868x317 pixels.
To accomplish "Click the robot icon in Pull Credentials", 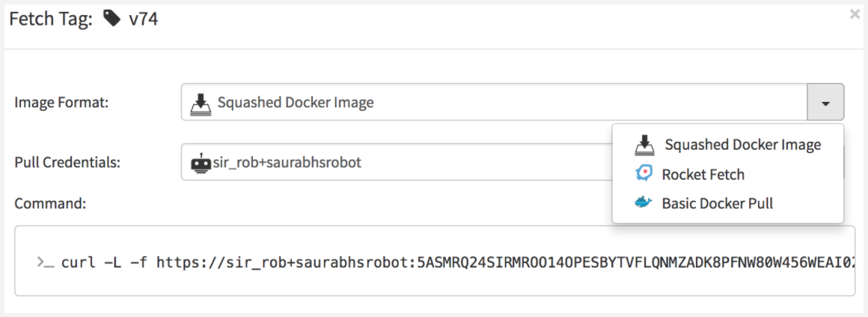I will (x=201, y=162).
